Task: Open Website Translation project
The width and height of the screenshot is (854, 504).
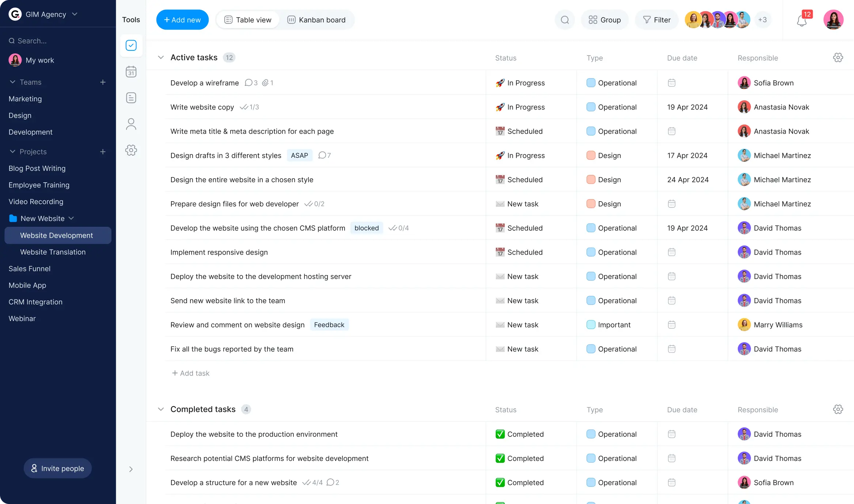Action: (53, 252)
